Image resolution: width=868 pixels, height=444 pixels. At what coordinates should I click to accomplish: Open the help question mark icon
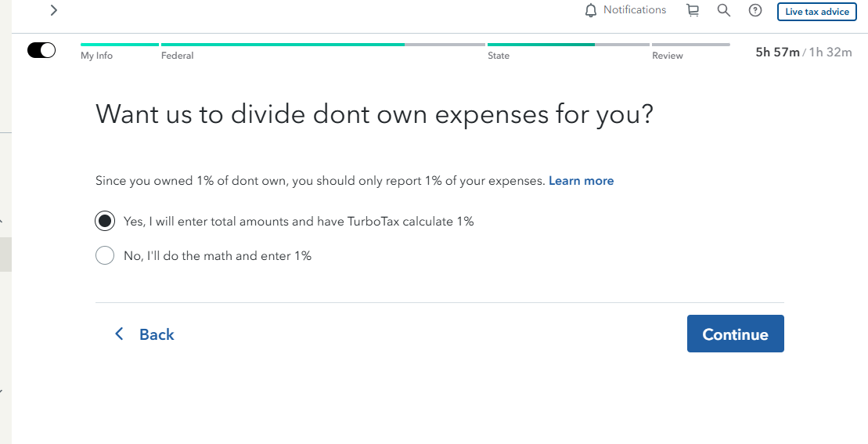pyautogui.click(x=755, y=10)
